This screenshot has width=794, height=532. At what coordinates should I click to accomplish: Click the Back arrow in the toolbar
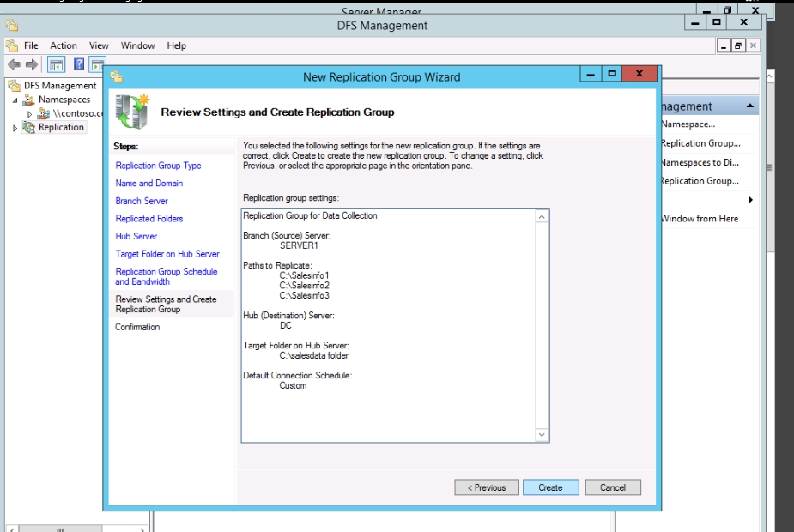[14, 64]
